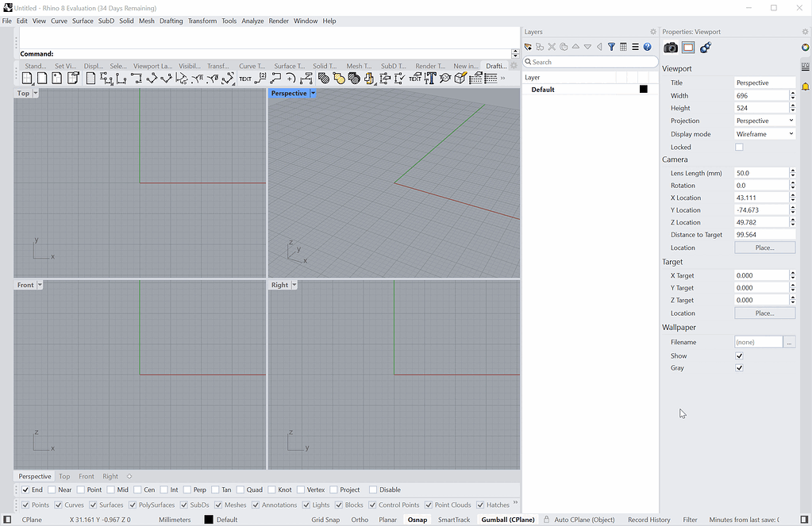Select the Camera properties icon in Properties panel
The image size is (812, 526).
[671, 47]
